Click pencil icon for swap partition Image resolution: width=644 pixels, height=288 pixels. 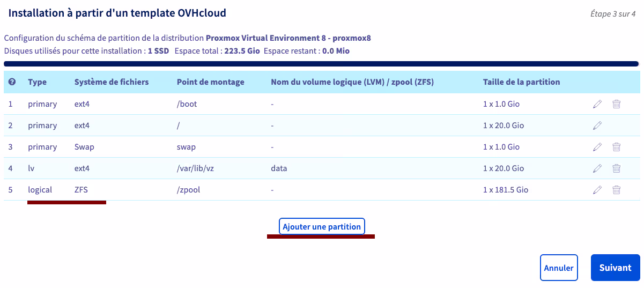click(597, 147)
